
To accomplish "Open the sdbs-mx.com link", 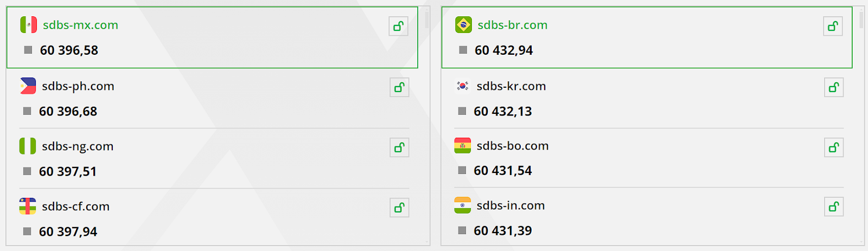I will click(x=80, y=25).
